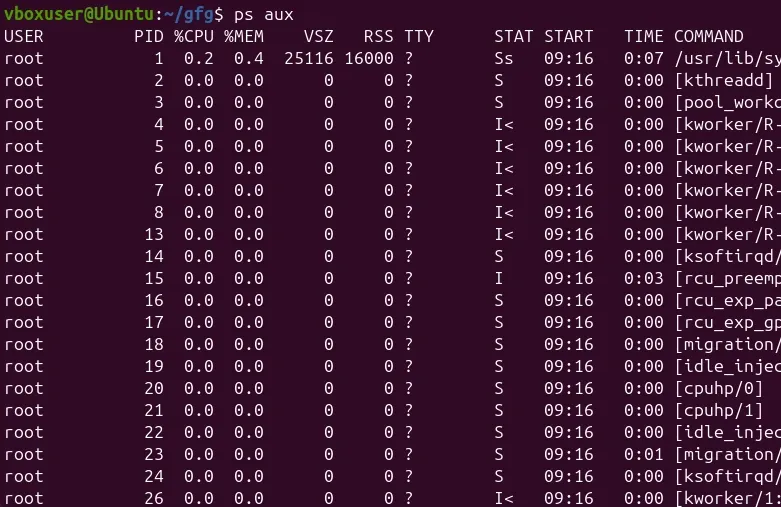The width and height of the screenshot is (781, 507).
Task: Click the USER column header
Action: [23, 36]
